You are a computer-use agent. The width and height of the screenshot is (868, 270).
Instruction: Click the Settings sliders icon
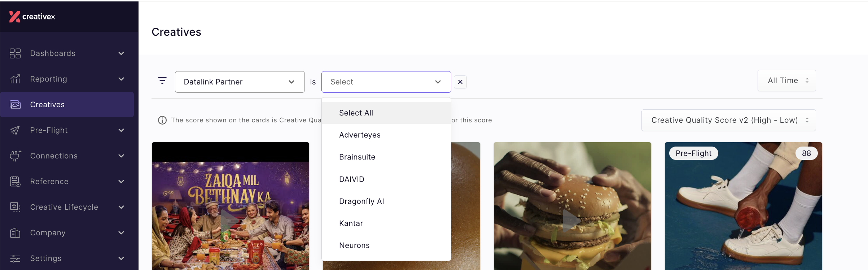pos(15,258)
